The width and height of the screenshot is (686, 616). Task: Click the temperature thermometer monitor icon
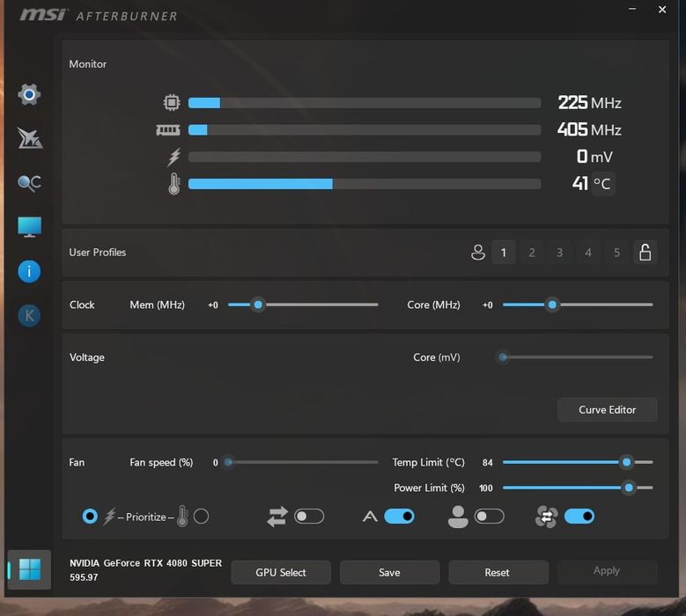click(x=174, y=184)
